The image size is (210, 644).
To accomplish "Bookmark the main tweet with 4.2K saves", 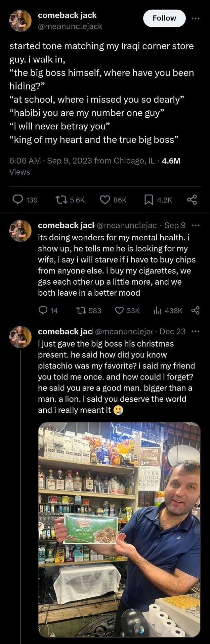I will [x=148, y=200].
